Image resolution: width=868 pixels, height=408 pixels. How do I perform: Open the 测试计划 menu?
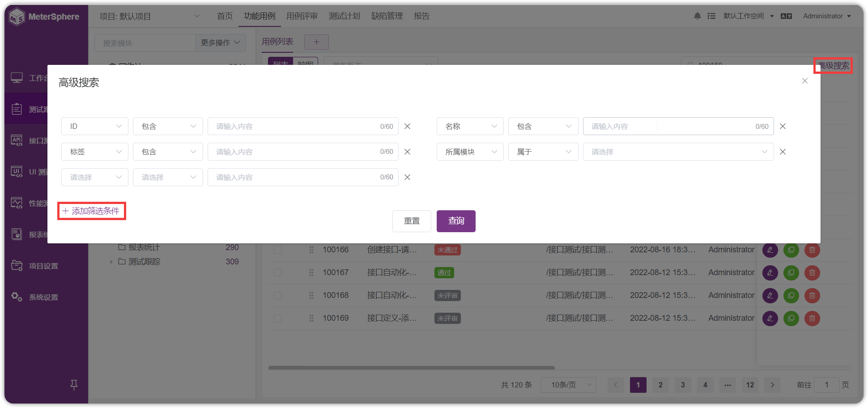(345, 16)
